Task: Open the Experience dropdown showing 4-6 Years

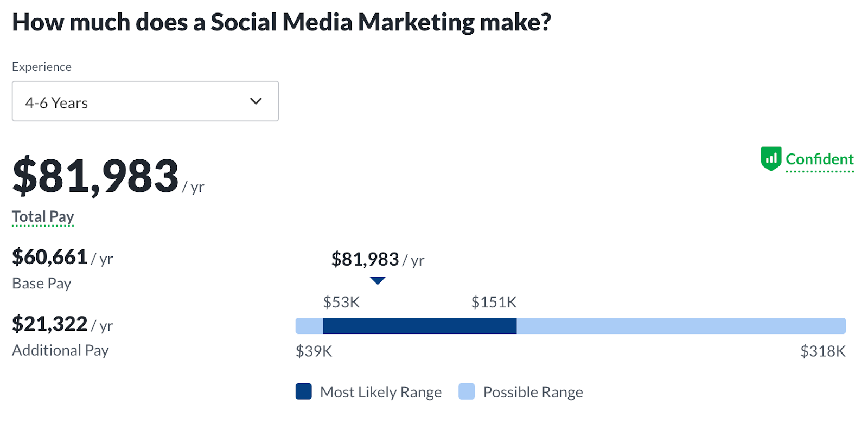Action: [x=145, y=101]
